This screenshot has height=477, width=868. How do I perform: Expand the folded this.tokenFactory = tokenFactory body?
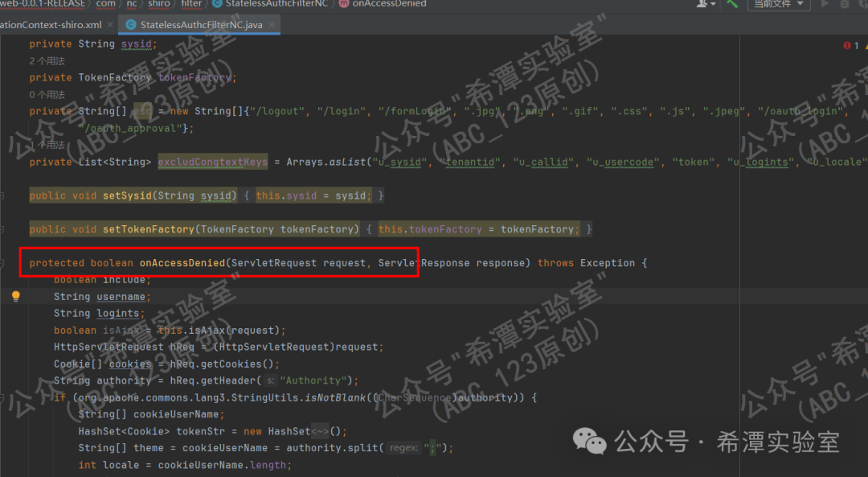[479, 229]
